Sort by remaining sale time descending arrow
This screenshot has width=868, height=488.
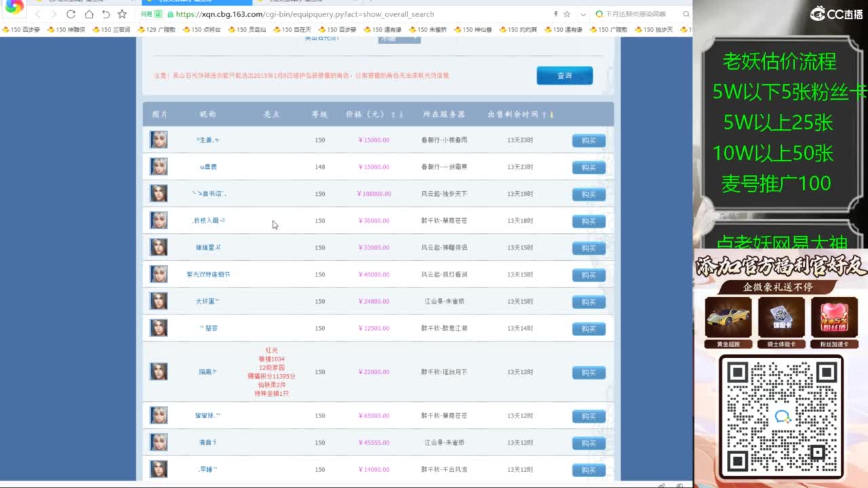tap(551, 115)
